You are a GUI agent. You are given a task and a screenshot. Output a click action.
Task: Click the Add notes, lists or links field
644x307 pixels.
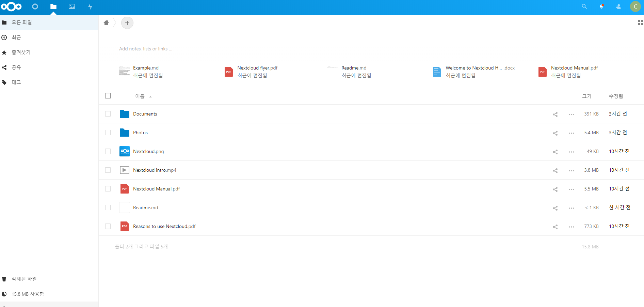(146, 49)
